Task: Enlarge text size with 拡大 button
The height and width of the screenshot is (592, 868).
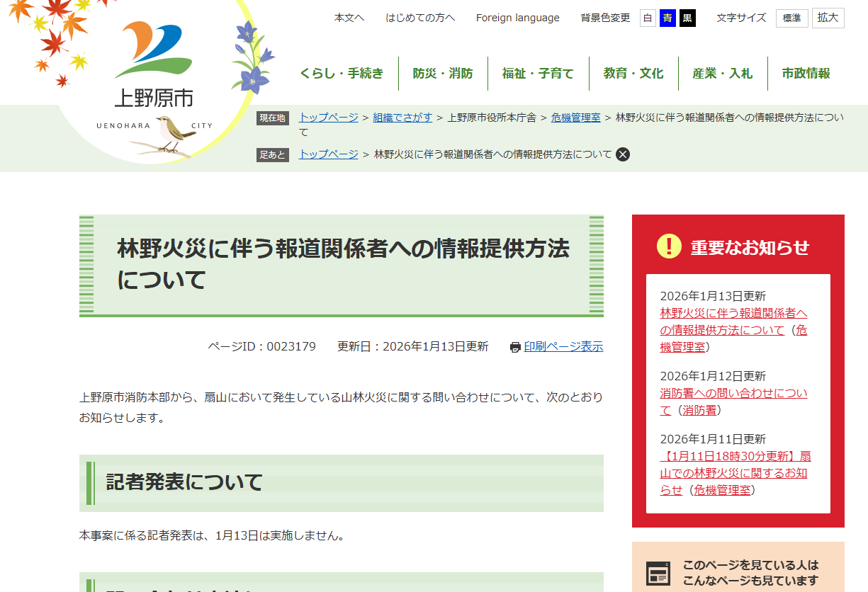Action: [828, 18]
